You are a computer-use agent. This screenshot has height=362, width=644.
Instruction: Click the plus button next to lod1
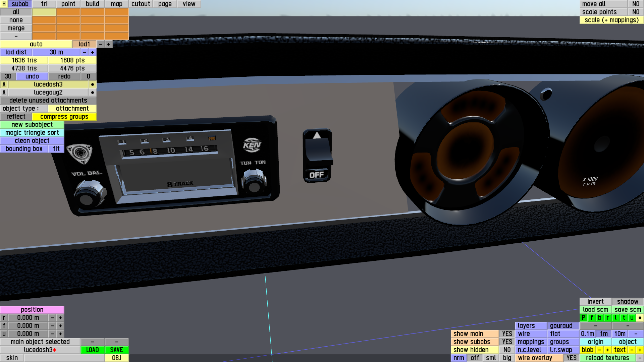pos(109,44)
